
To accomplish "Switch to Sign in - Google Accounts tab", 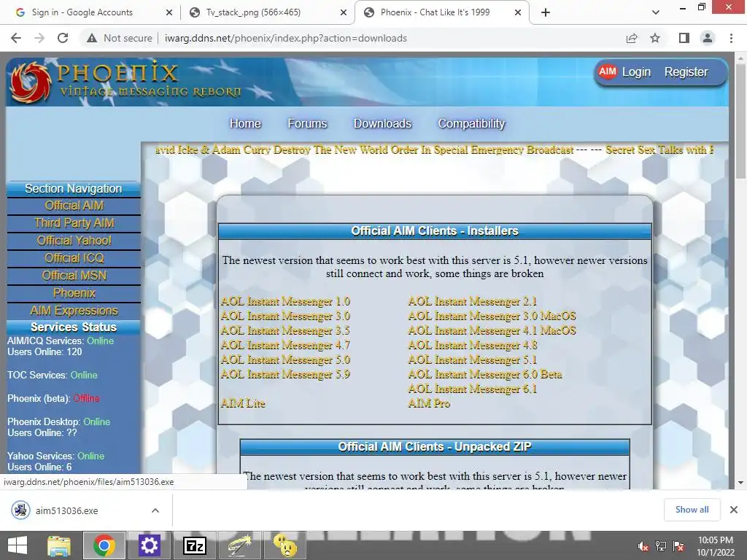I will coord(90,12).
